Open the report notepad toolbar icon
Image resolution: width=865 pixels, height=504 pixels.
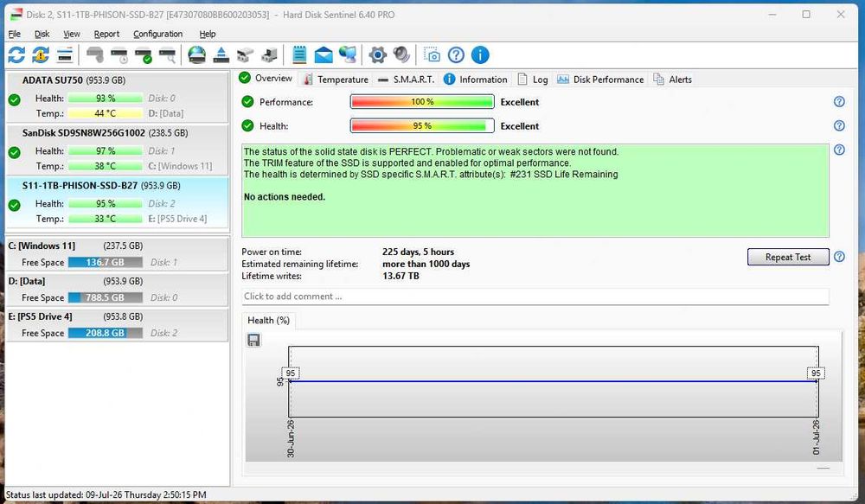pyautogui.click(x=299, y=55)
